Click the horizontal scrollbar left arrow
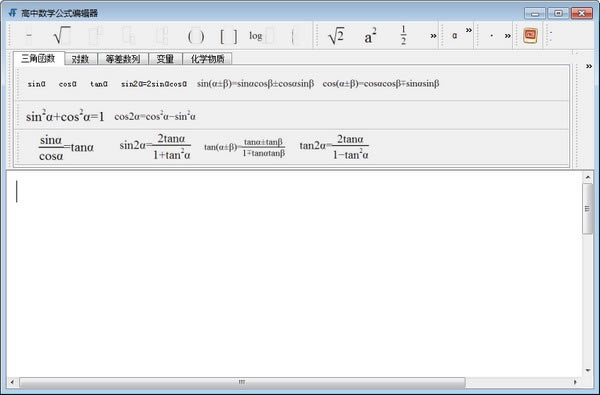This screenshot has height=395, width=600. (x=12, y=382)
